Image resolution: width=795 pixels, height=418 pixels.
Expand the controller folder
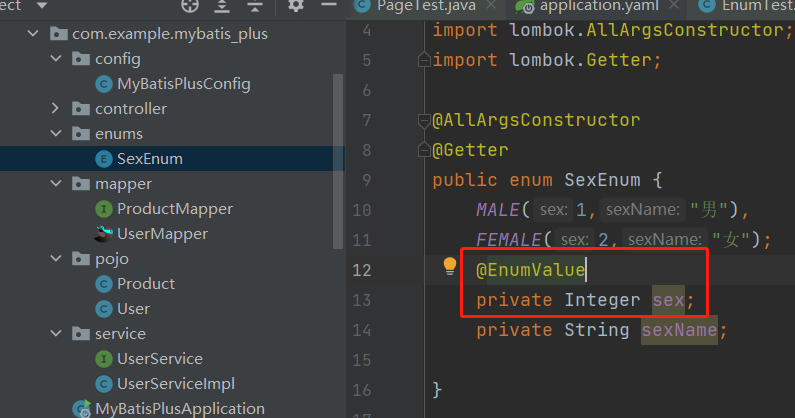(x=56, y=109)
